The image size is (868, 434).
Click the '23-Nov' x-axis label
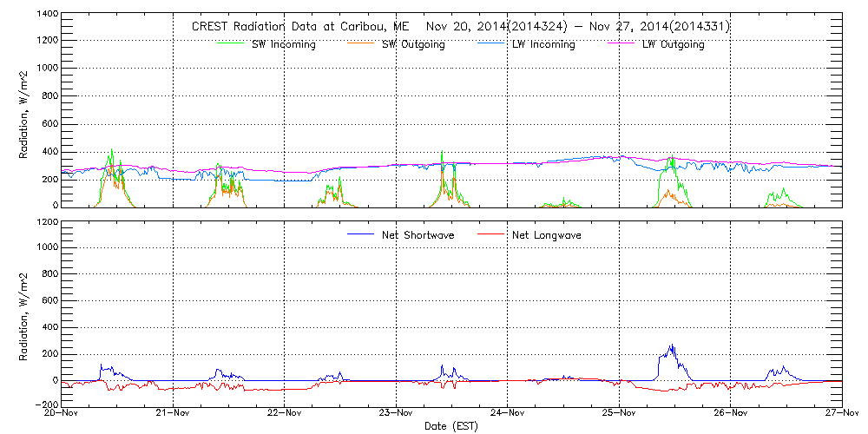pyautogui.click(x=397, y=412)
